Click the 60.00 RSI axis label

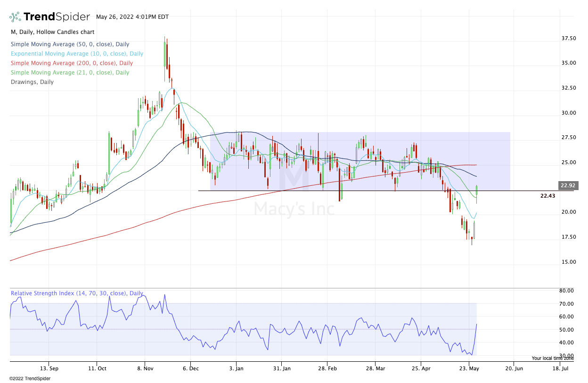[x=567, y=317]
